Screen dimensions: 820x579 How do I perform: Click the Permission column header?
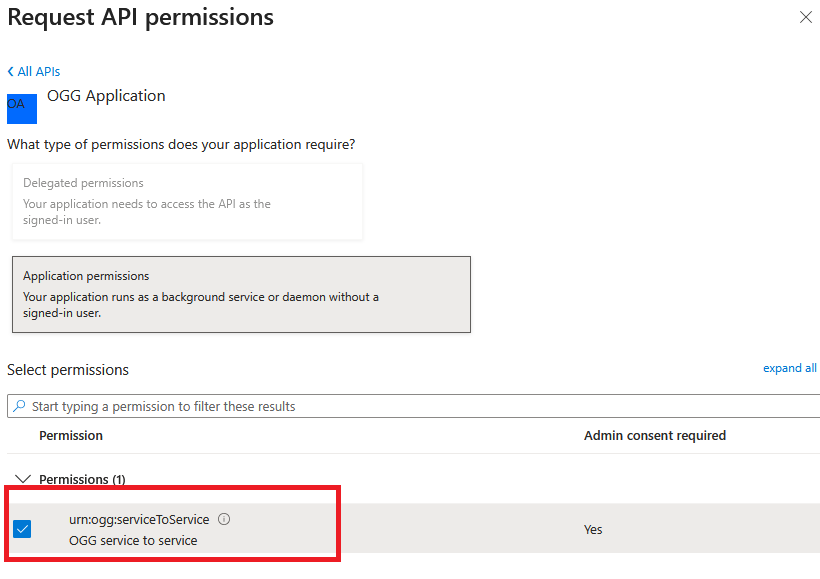pos(71,435)
